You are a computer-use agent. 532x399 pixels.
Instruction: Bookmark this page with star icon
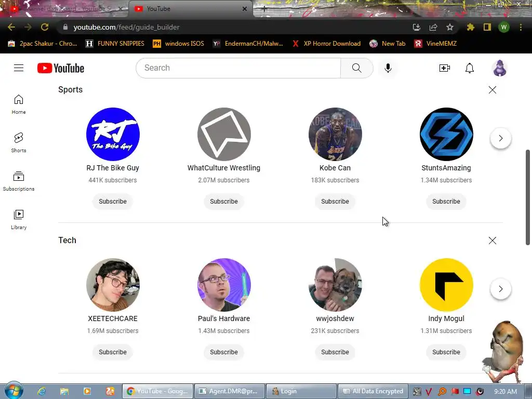pyautogui.click(x=450, y=27)
